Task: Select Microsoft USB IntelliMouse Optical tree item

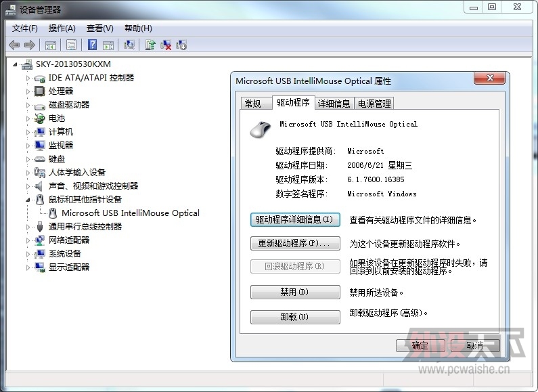Action: tap(131, 213)
